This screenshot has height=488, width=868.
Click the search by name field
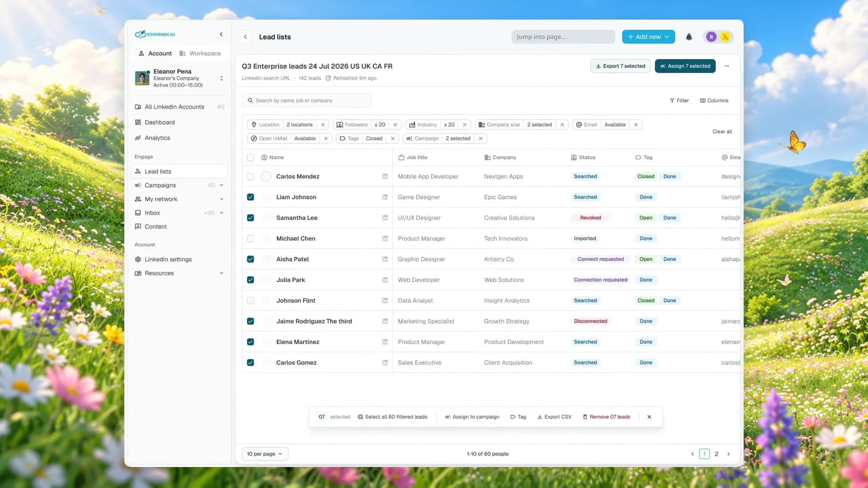pyautogui.click(x=306, y=100)
